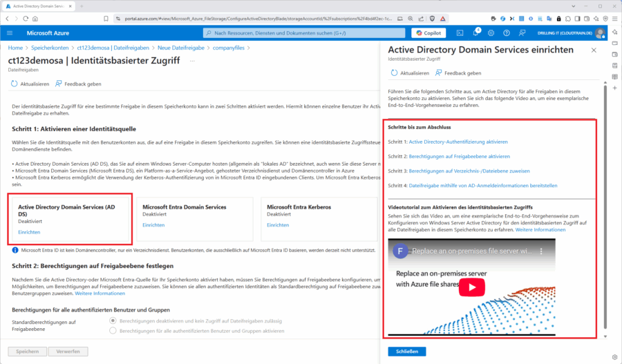Close the Active Directory browser tab
The image size is (622, 364).
pos(70,6)
